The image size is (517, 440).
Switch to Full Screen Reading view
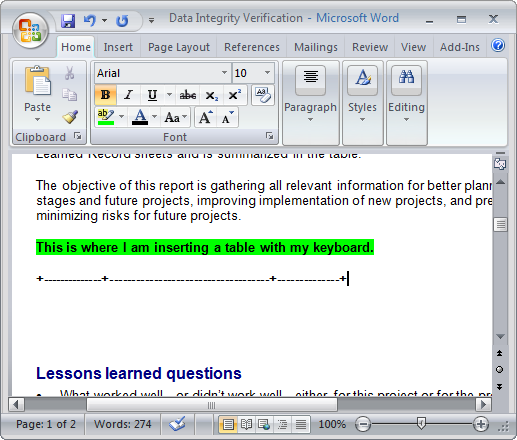click(x=246, y=424)
